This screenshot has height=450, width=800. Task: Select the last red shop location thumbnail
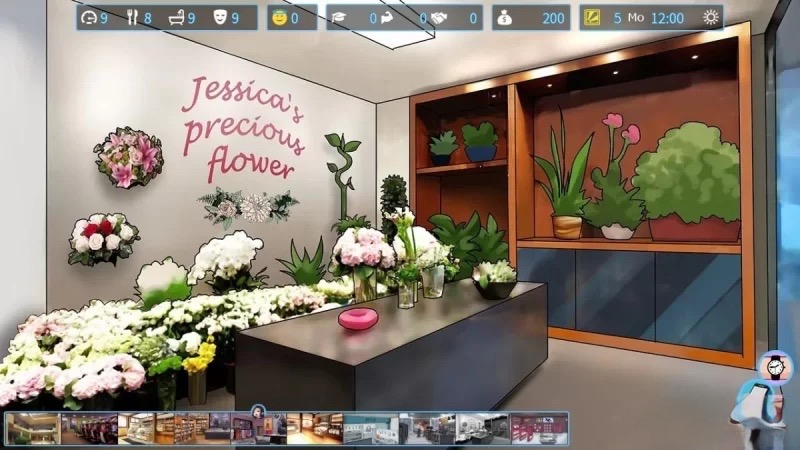539,428
